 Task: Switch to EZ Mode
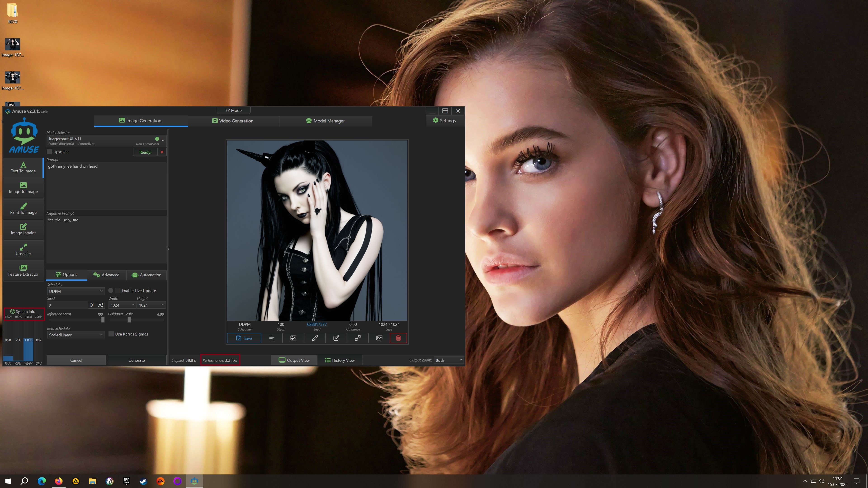coord(234,110)
